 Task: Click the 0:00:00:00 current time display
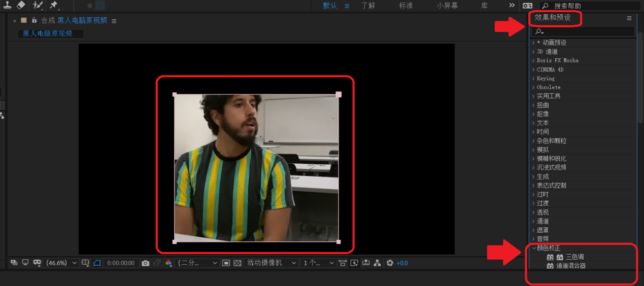pos(121,263)
